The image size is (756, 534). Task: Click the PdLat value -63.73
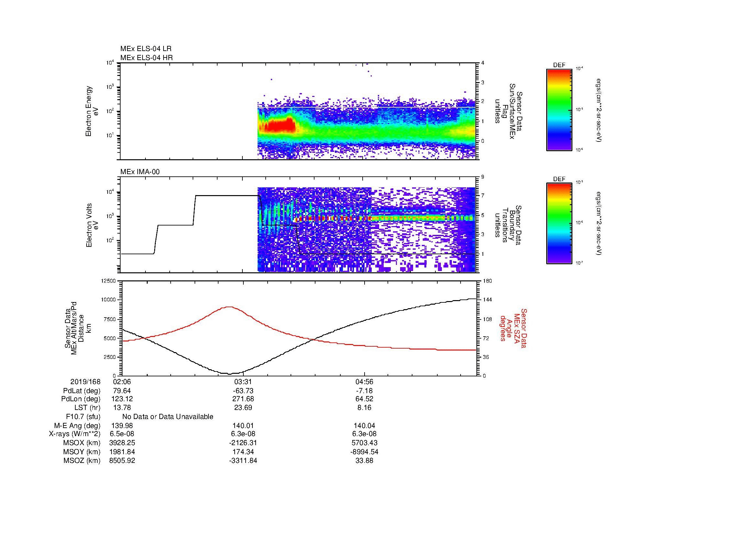pos(243,391)
